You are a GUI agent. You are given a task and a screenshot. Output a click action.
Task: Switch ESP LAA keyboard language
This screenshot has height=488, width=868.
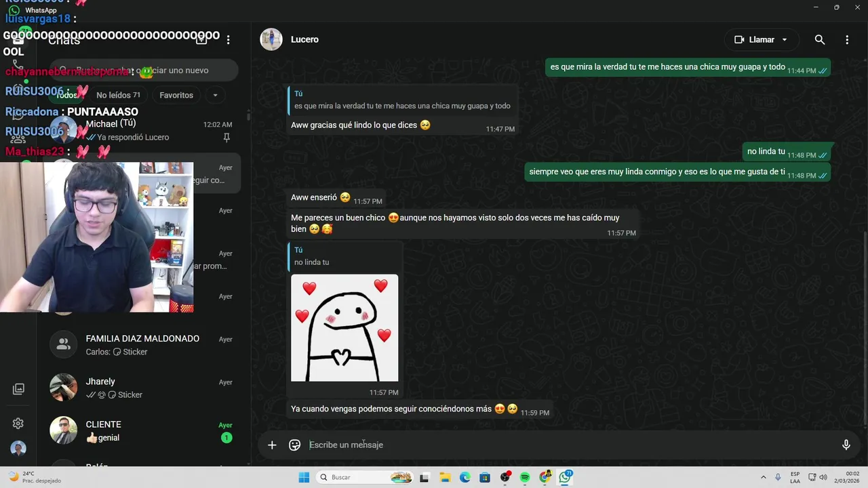coord(795,477)
